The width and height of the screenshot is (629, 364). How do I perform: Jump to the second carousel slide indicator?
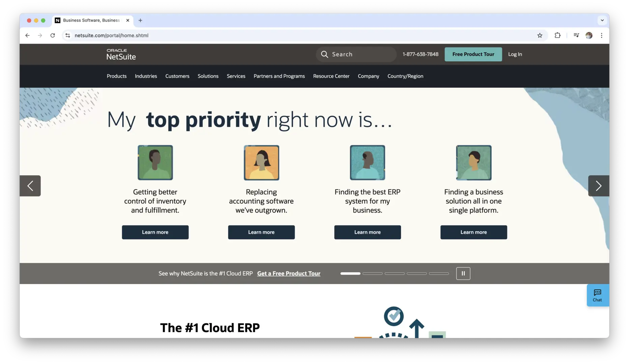tap(373, 274)
